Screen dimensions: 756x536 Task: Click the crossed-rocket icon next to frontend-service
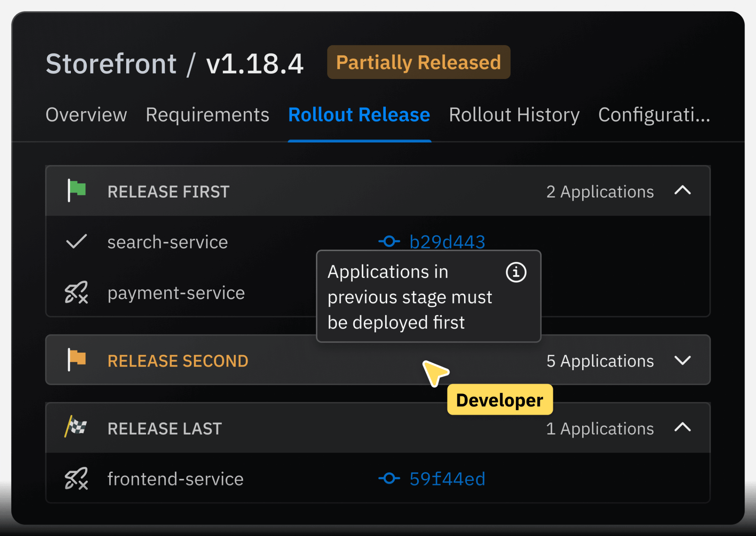(x=76, y=479)
